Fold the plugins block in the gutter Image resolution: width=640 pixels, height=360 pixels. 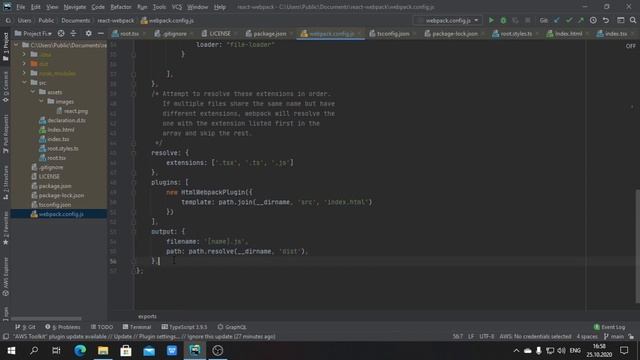point(133,182)
